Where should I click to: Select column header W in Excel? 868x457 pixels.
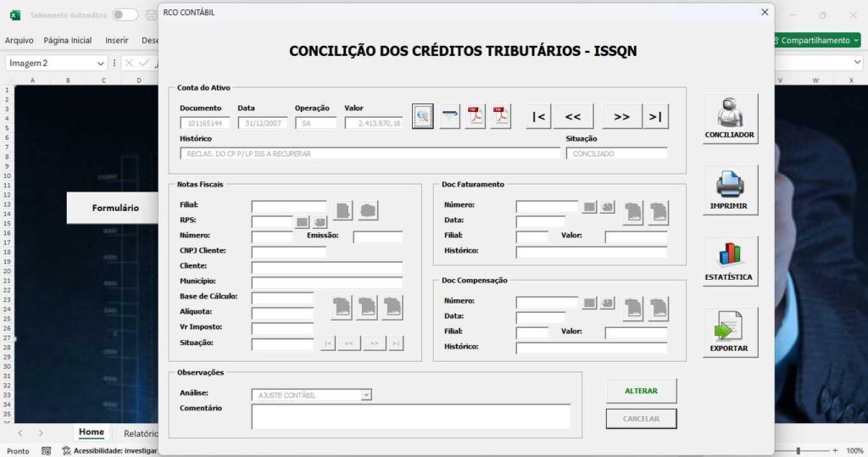815,81
